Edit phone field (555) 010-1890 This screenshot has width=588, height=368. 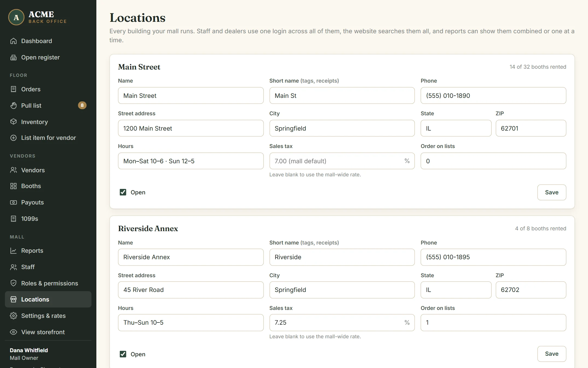(x=493, y=95)
